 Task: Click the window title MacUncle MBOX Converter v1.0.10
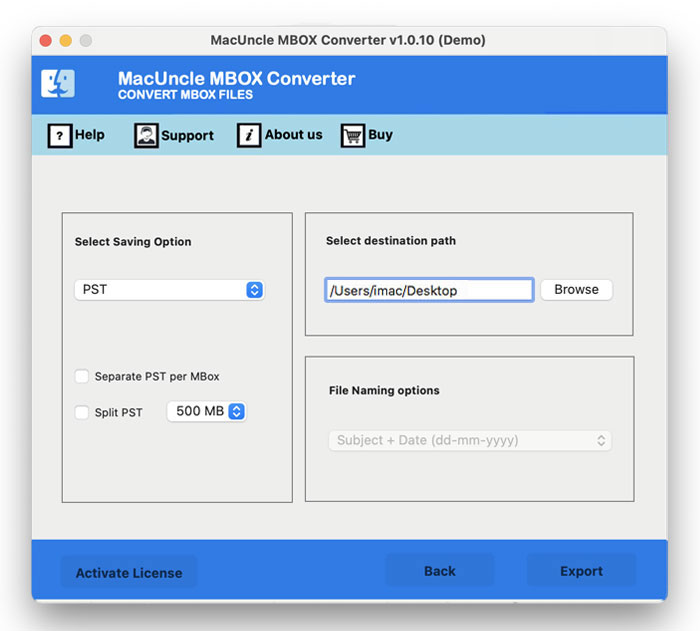348,40
